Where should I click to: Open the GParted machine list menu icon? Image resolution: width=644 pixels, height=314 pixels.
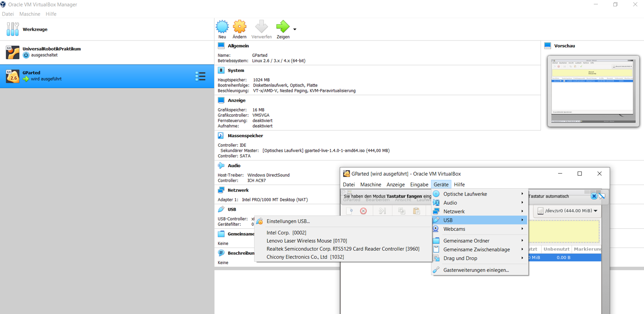coord(200,76)
